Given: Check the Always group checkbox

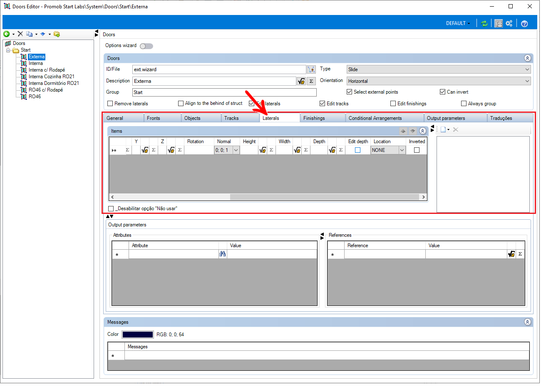Looking at the screenshot, I should click(464, 104).
